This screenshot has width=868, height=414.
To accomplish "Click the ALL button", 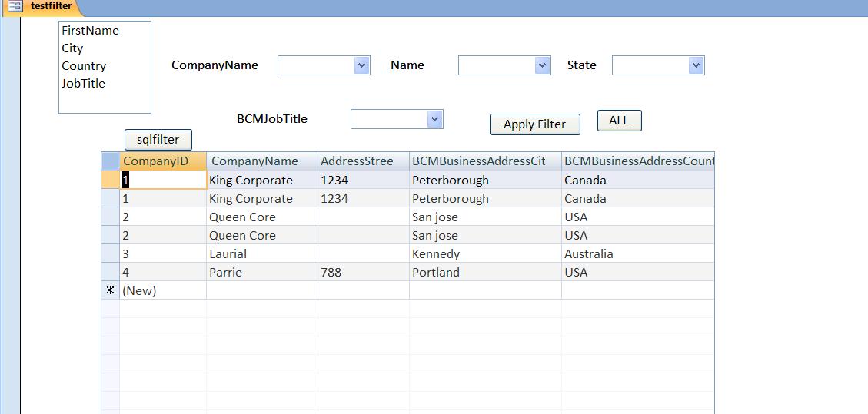I will [620, 121].
